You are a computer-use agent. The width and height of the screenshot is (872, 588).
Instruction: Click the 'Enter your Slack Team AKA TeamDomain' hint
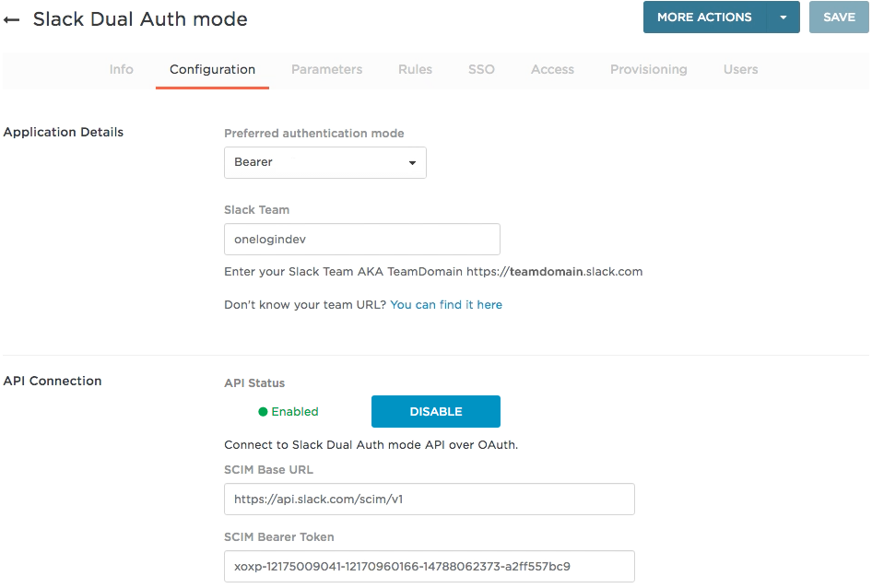coord(433,272)
